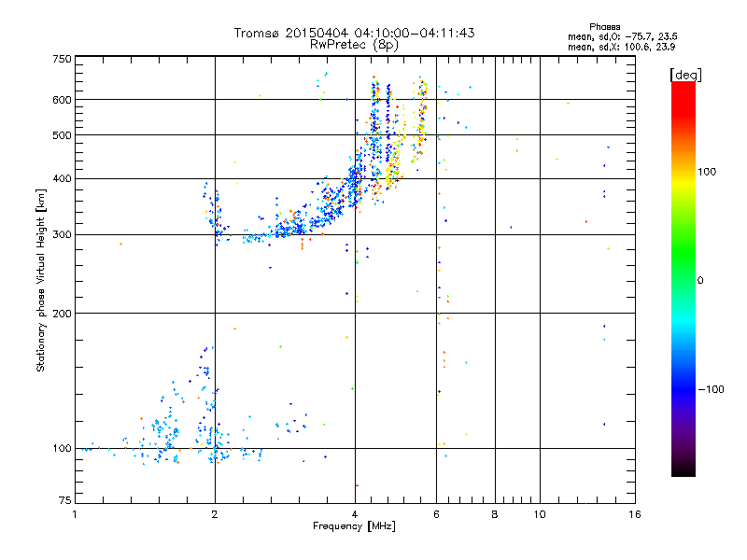The image size is (747, 560).
Task: Click the "1" MHz tick label on frequency axis
Action: [x=76, y=514]
